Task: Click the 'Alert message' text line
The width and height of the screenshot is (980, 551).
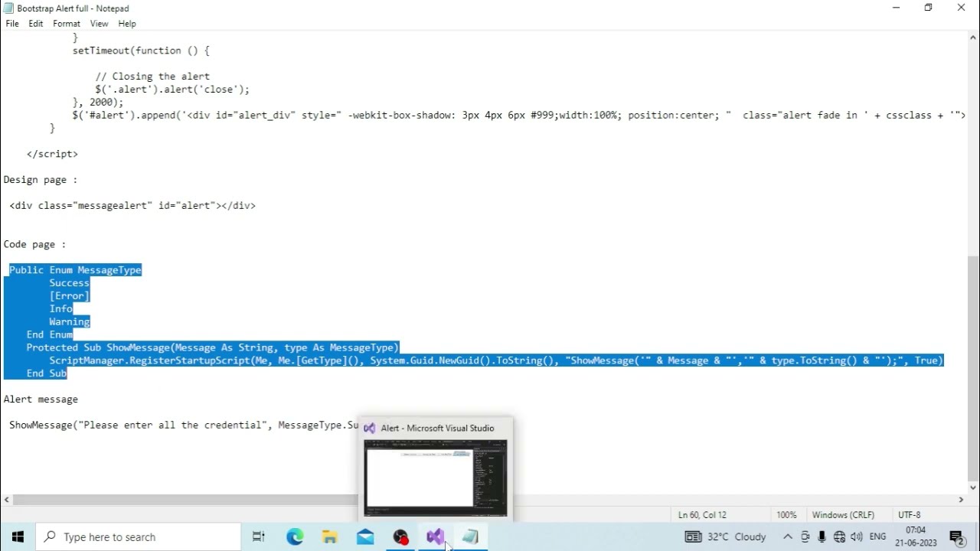Action: (41, 399)
